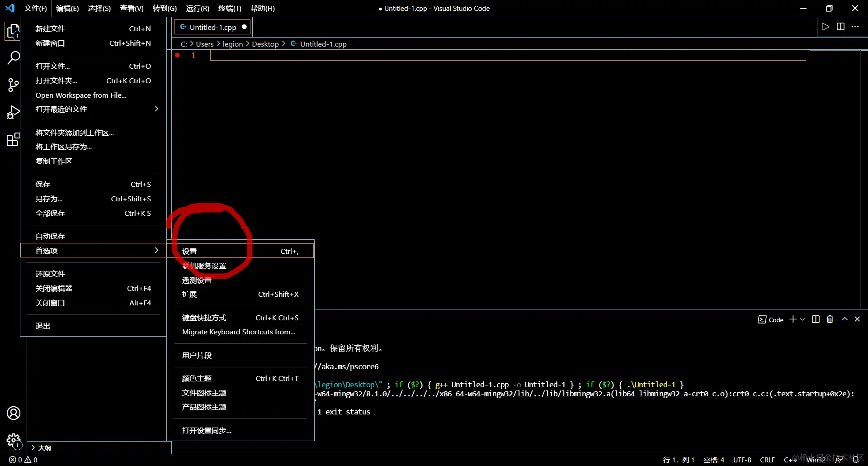Choose 打开文件夹... menu entry

(x=93, y=81)
